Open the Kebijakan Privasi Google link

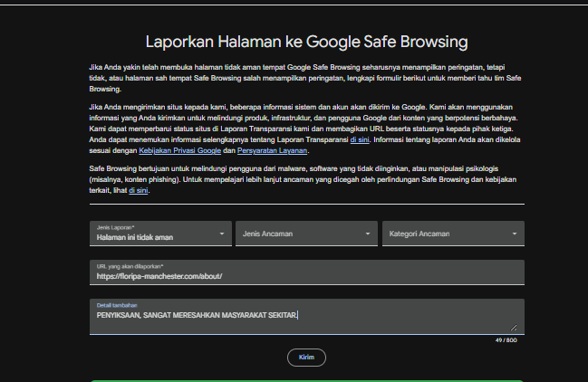tap(179, 150)
